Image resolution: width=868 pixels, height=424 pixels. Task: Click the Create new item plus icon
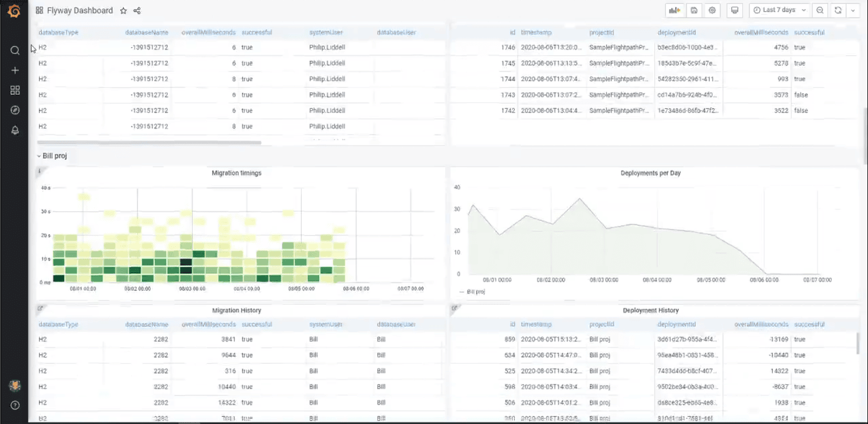pyautogui.click(x=15, y=70)
